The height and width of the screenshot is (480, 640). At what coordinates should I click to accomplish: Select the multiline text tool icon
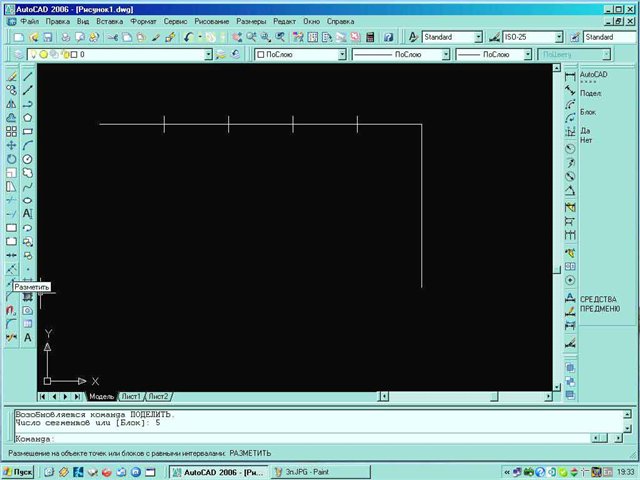pyautogui.click(x=28, y=214)
